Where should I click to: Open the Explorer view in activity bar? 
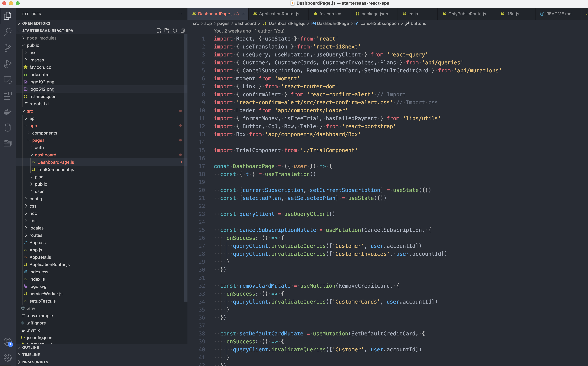click(x=7, y=16)
